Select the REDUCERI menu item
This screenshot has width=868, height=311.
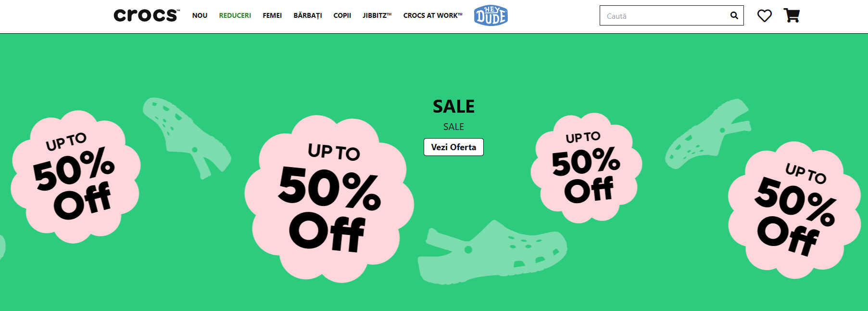click(235, 15)
